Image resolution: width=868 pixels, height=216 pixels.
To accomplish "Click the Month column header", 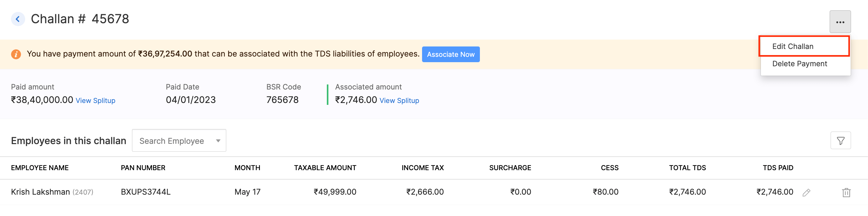I will tap(247, 168).
